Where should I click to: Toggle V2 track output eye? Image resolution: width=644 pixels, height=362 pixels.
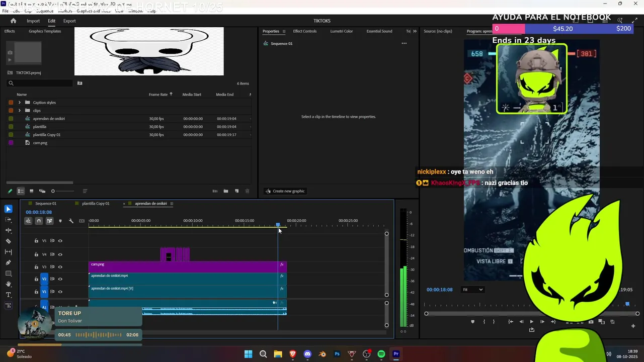60,279
